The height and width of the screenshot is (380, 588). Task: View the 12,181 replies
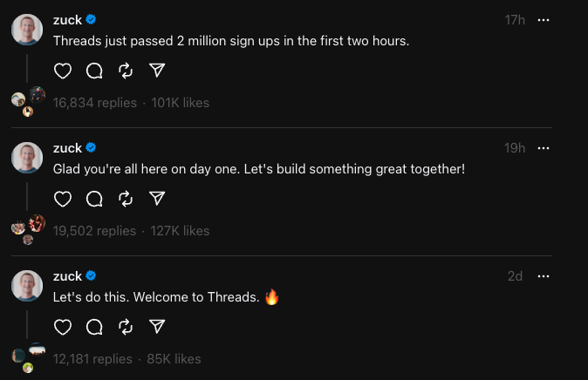(x=92, y=359)
